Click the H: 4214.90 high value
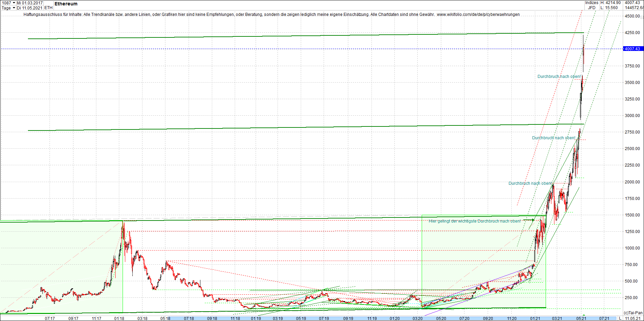 tap(610, 2)
